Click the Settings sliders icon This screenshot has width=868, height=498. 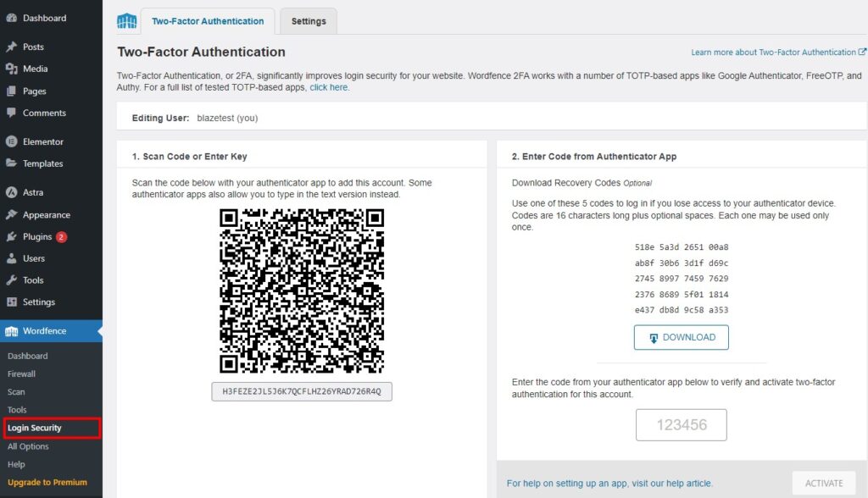point(11,302)
